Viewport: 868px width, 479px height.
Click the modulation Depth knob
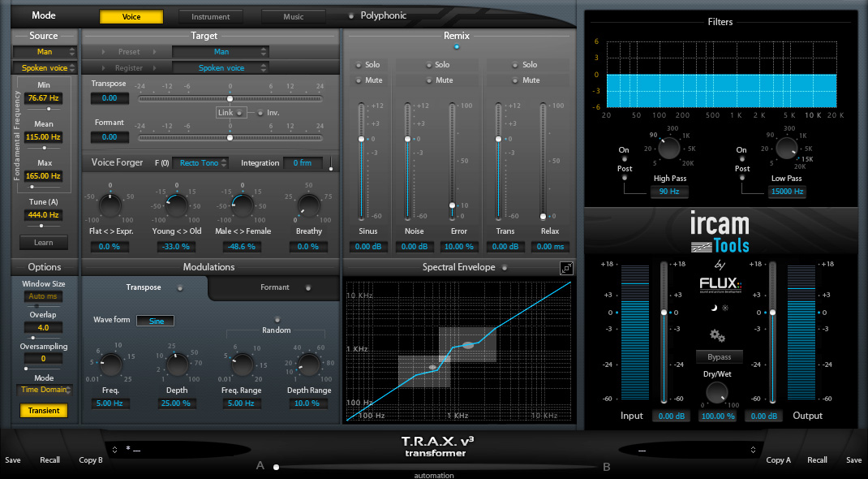pyautogui.click(x=177, y=365)
